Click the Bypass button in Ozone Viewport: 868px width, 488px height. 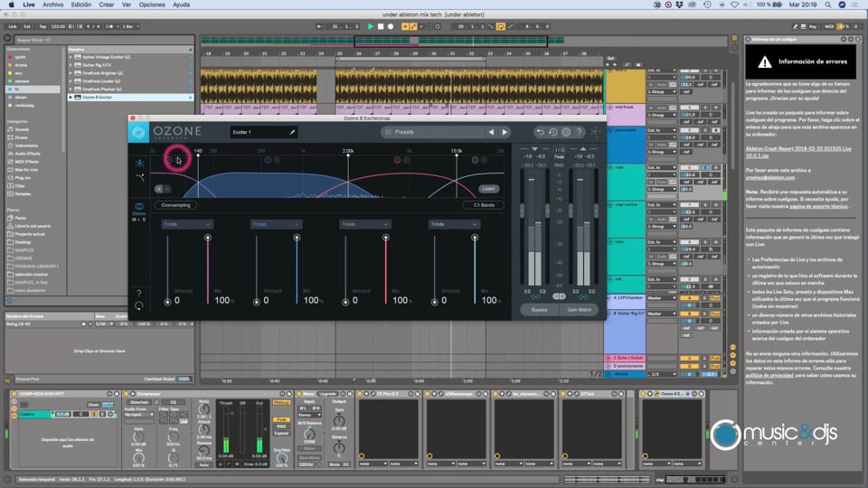click(539, 310)
